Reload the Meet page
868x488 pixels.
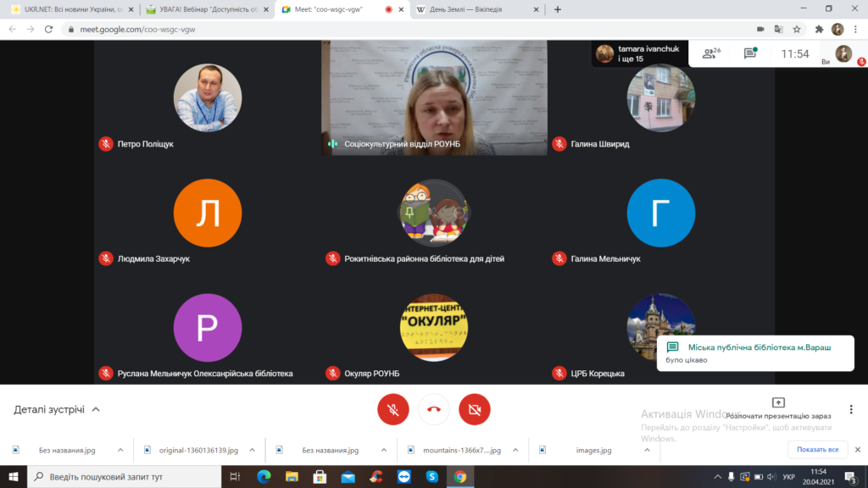(50, 29)
